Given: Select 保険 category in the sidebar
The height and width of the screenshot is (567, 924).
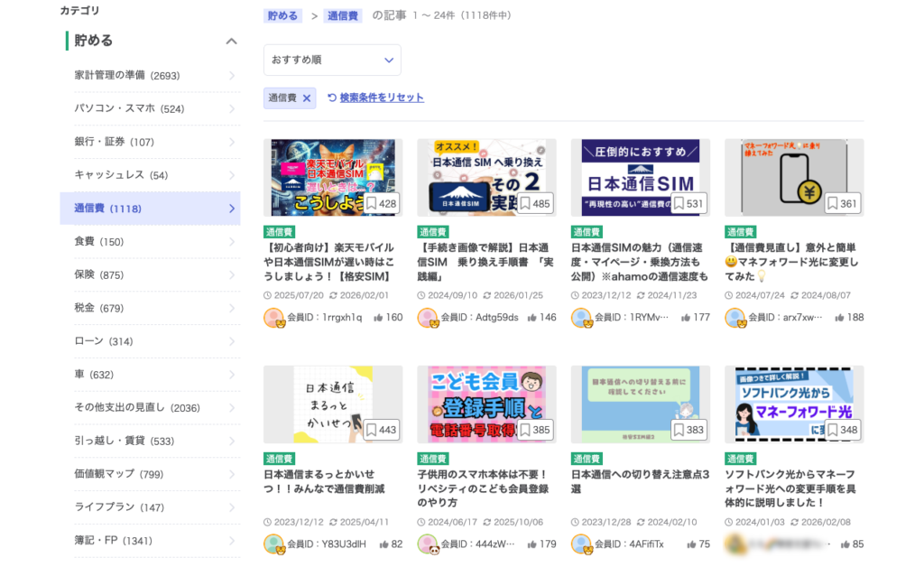Looking at the screenshot, I should [x=87, y=275].
